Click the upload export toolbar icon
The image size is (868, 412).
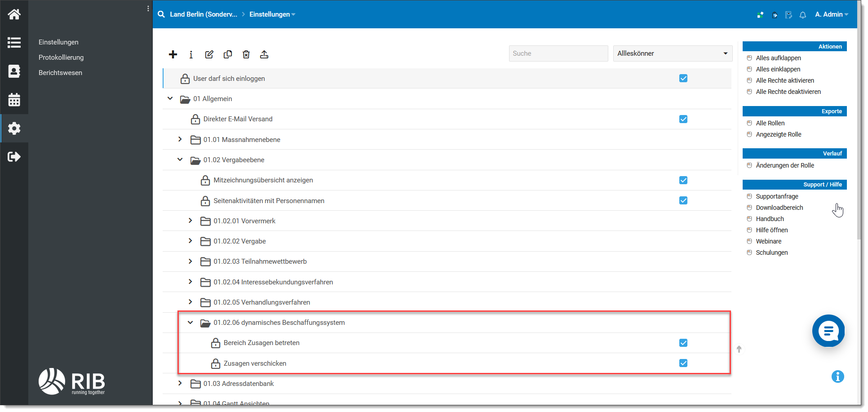click(264, 54)
